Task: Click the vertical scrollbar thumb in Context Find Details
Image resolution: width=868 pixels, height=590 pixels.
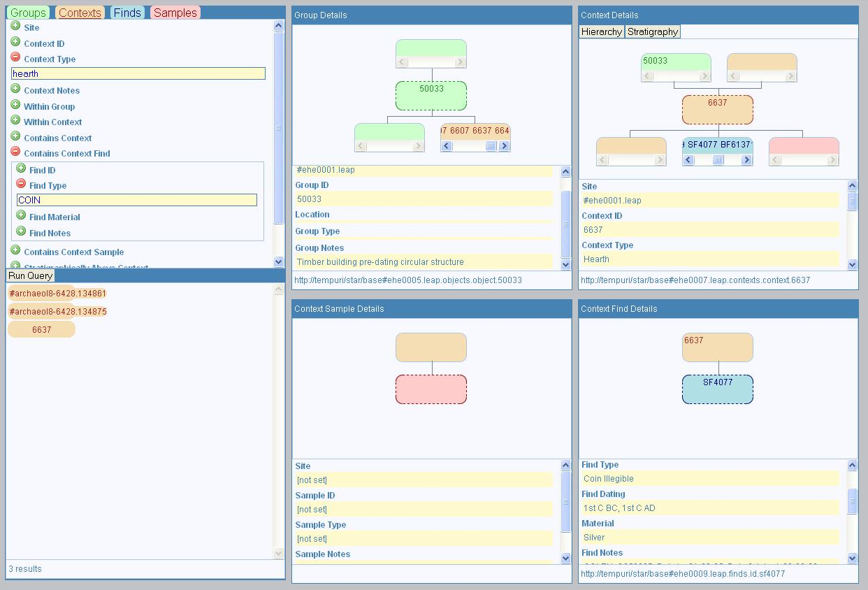Action: click(852, 502)
